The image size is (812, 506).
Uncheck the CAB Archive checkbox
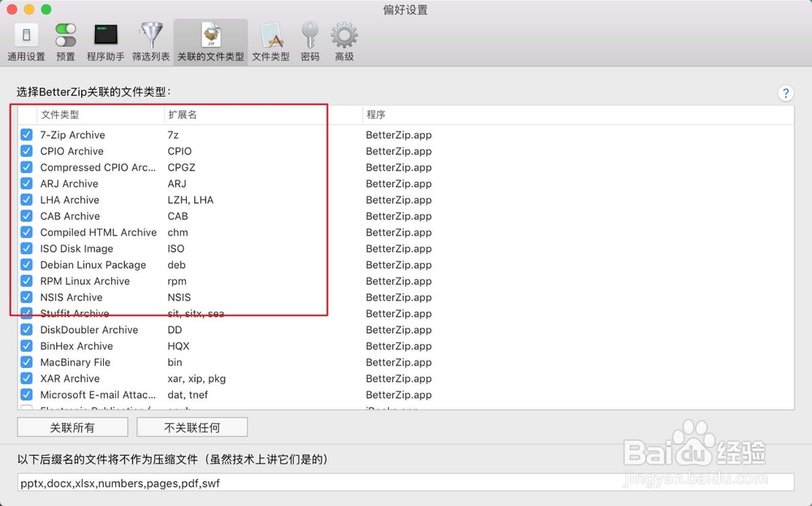coord(27,216)
